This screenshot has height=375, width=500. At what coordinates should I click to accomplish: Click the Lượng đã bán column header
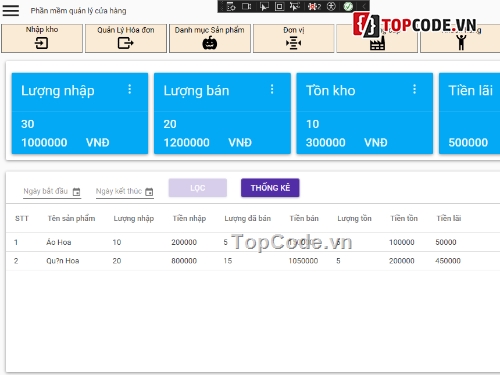[248, 219]
